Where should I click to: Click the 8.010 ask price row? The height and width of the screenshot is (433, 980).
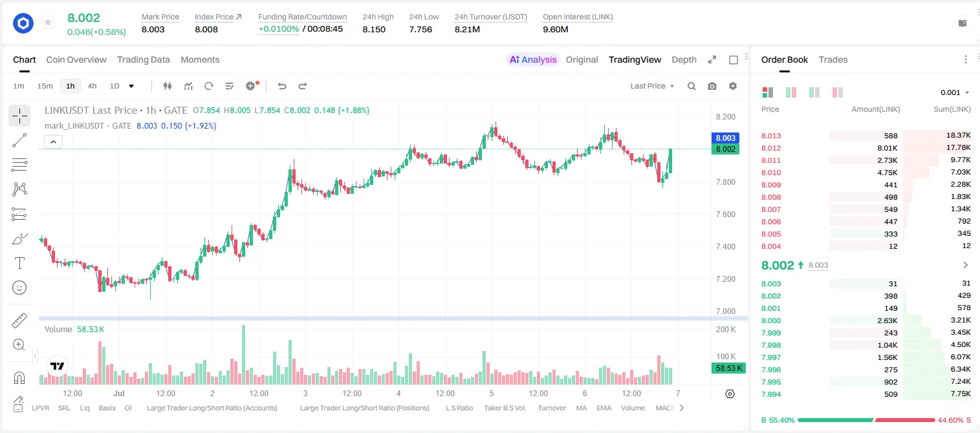pyautogui.click(x=866, y=173)
